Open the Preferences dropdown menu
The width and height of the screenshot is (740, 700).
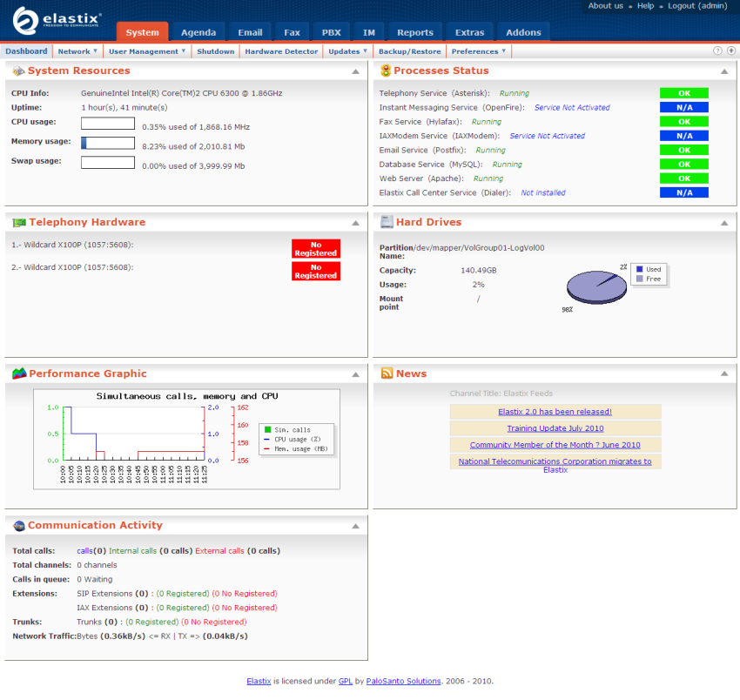[479, 51]
